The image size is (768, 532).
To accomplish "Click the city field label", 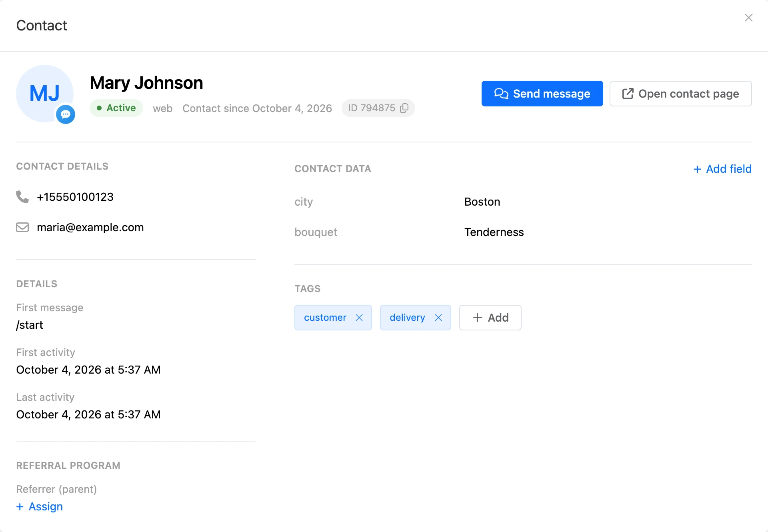I will tap(304, 202).
